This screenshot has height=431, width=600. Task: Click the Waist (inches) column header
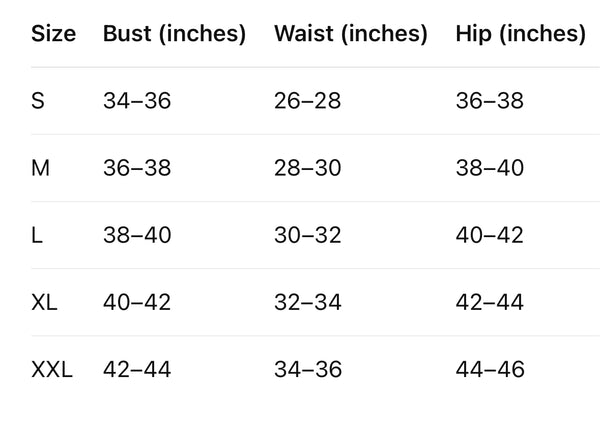(351, 34)
